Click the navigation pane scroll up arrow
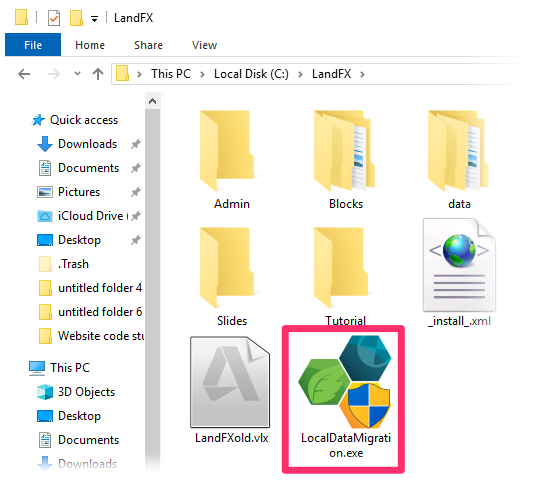Screen dimensions: 554x482 point(152,101)
